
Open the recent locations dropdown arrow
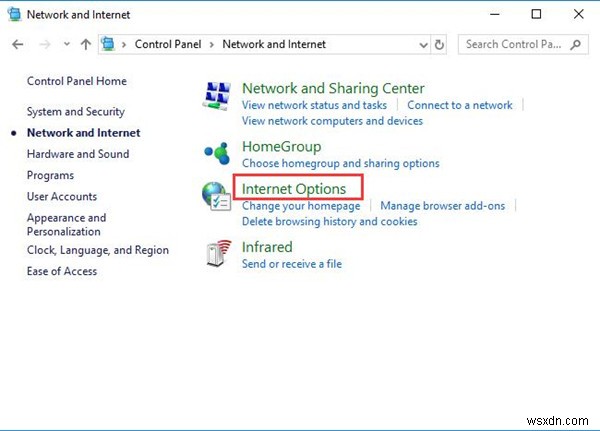pos(67,44)
